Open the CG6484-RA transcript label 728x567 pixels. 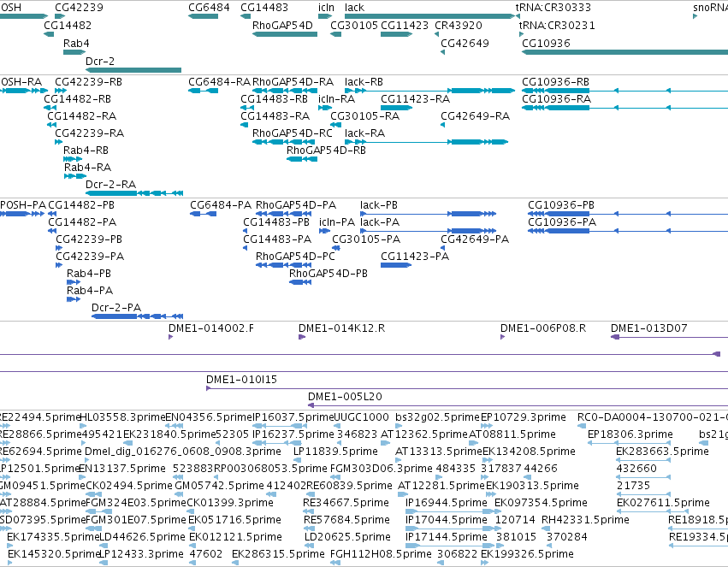(219, 81)
